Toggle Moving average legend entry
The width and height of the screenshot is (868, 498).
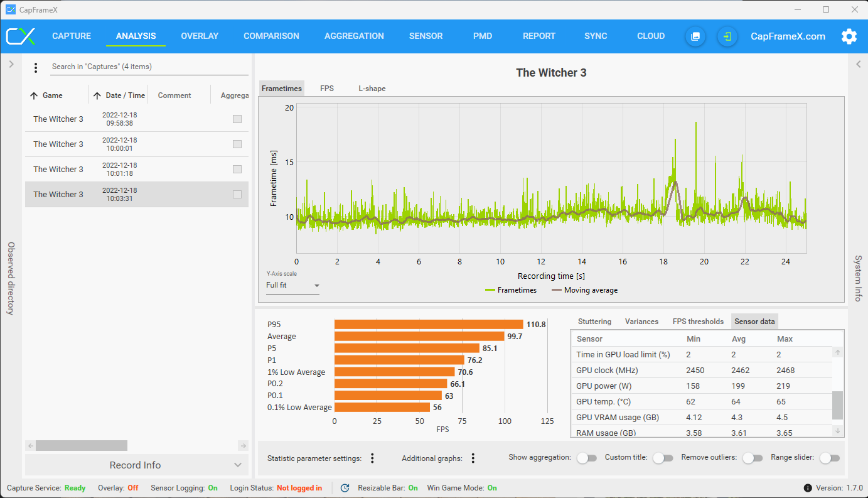click(x=584, y=290)
